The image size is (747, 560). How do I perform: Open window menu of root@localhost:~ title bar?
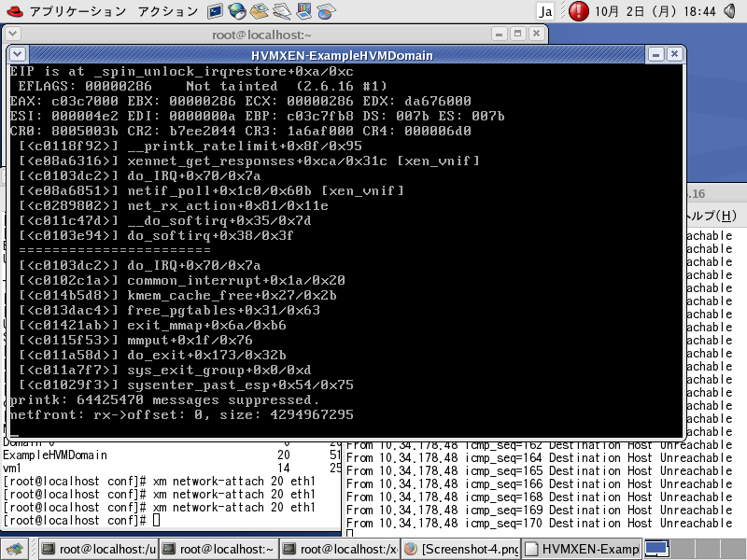14,35
